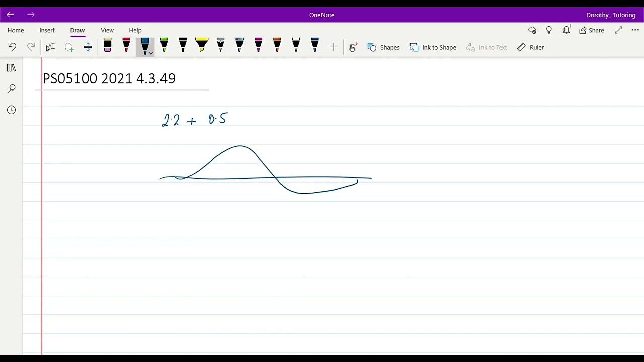Show notebooks navigation pane
Image resolution: width=644 pixels, height=362 pixels.
[x=11, y=68]
